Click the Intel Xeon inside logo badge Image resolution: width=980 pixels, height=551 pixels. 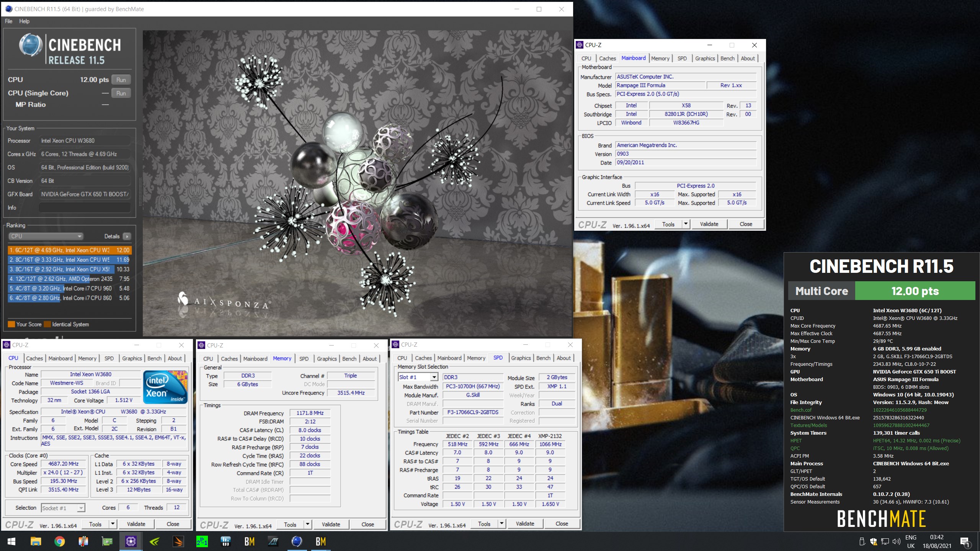tap(165, 387)
